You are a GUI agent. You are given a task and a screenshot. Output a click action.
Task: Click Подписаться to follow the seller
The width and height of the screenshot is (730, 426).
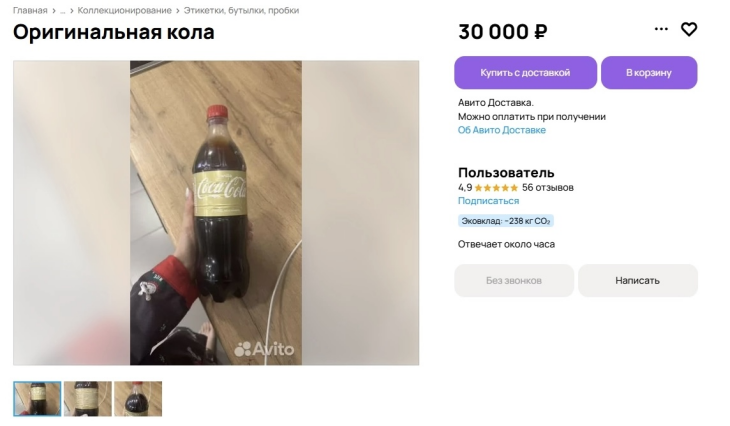[488, 201]
